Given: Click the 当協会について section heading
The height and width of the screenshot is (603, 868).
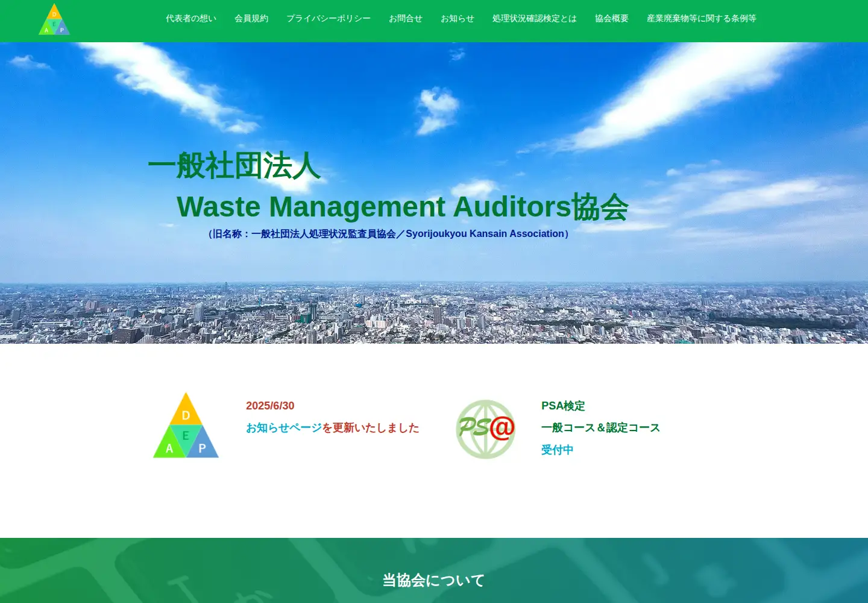Looking at the screenshot, I should pos(434,580).
